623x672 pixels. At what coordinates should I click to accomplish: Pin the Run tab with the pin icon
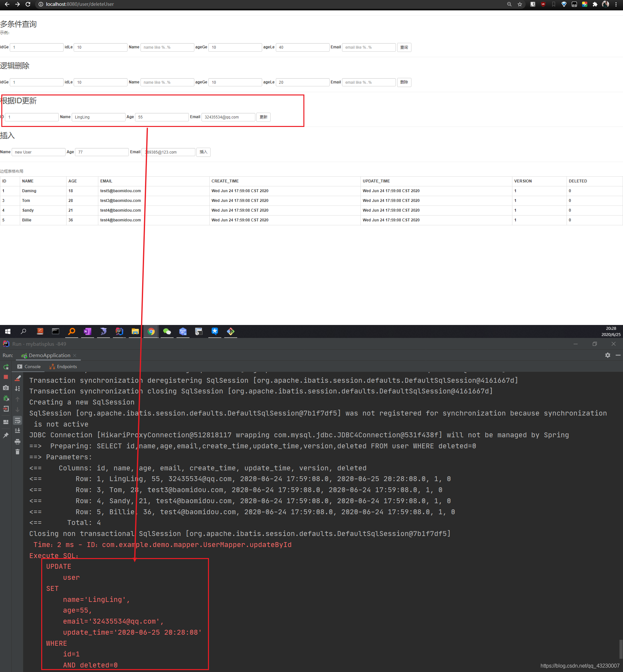click(x=6, y=435)
